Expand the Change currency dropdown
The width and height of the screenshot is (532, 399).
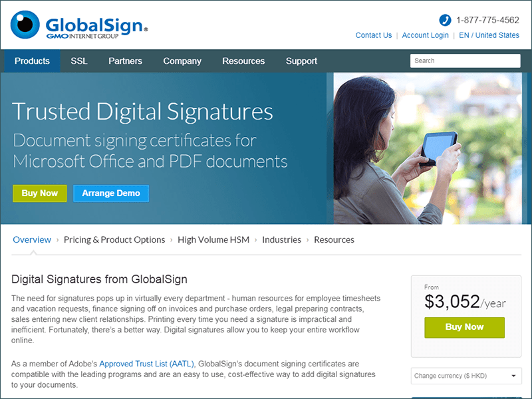pyautogui.click(x=466, y=376)
